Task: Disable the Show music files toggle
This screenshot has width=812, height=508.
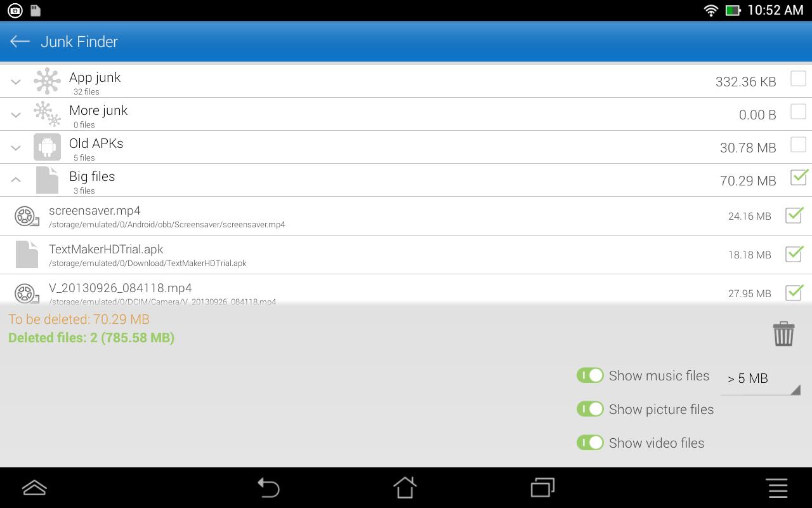Action: (590, 375)
